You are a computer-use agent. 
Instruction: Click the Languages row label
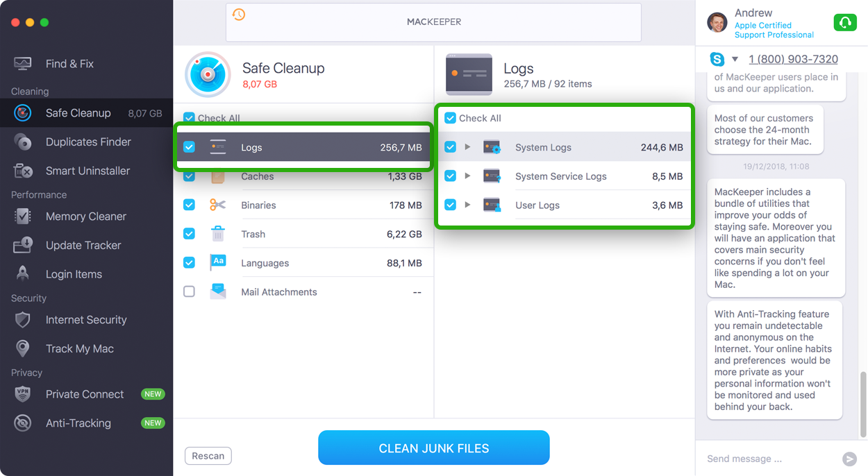265,263
